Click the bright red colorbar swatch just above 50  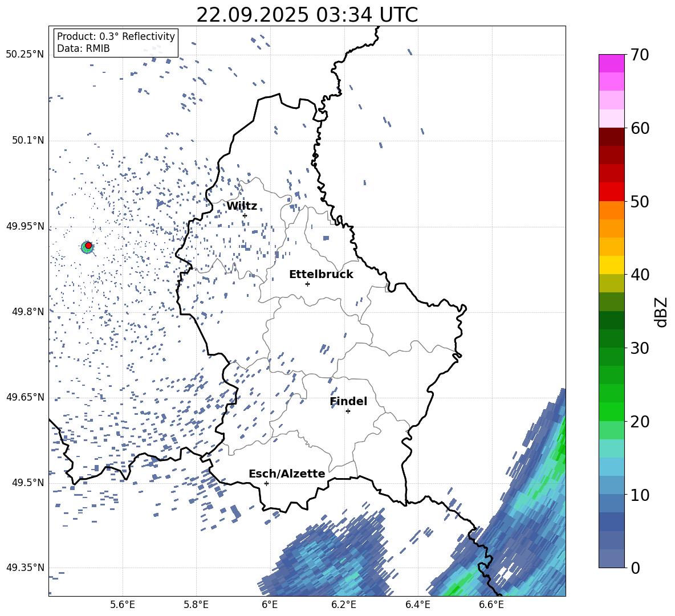[611, 192]
